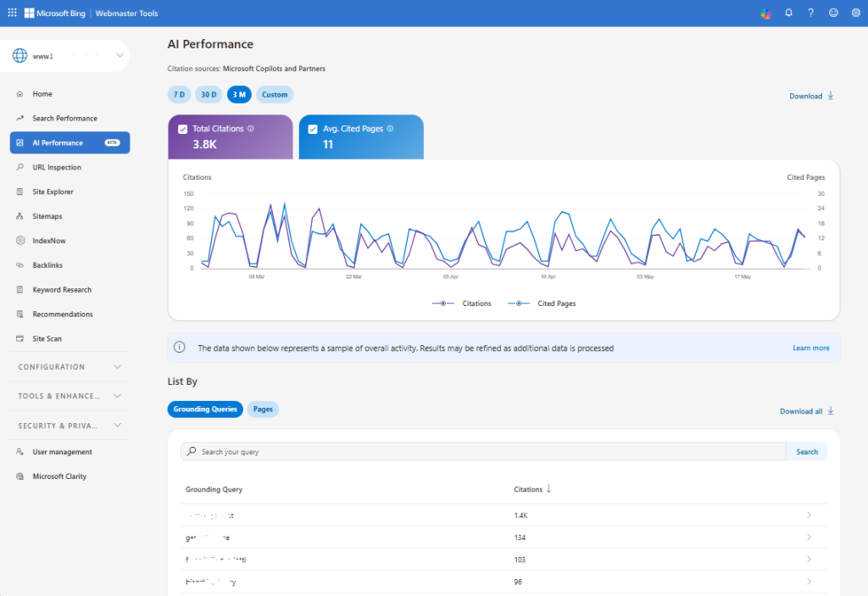Click the Backlinks chain icon

[20, 265]
